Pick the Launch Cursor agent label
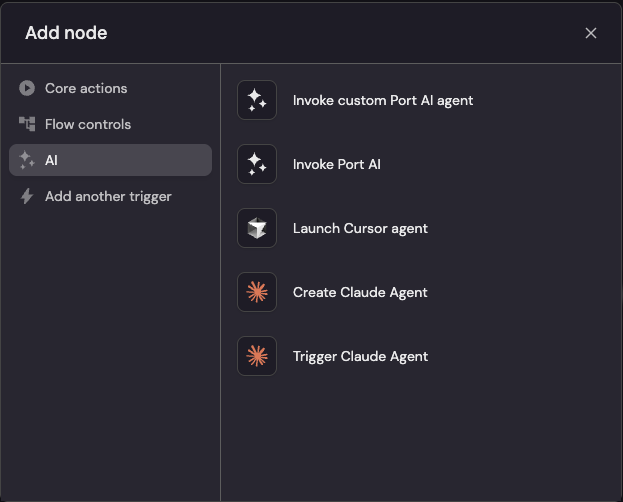623x502 pixels. [x=360, y=229]
